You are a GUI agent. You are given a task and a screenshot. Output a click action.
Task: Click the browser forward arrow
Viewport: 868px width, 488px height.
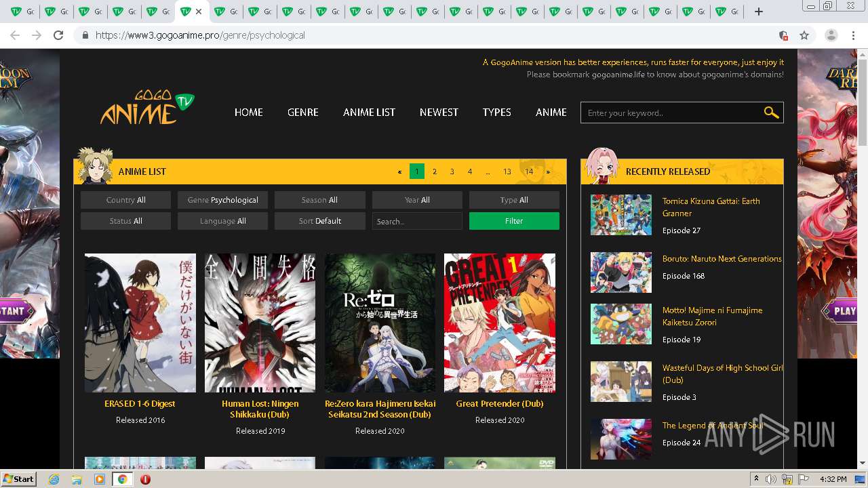click(x=37, y=35)
